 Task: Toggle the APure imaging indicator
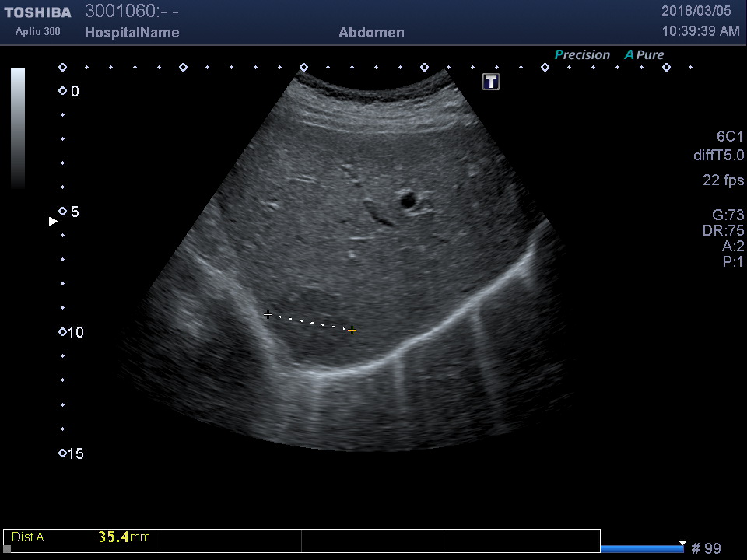click(644, 55)
